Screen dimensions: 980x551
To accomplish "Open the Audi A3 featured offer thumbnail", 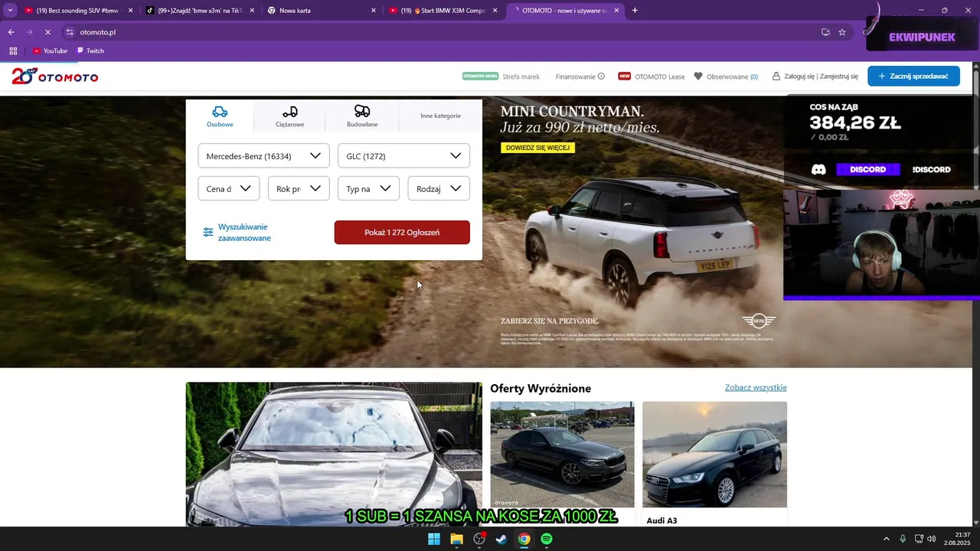I will [714, 455].
